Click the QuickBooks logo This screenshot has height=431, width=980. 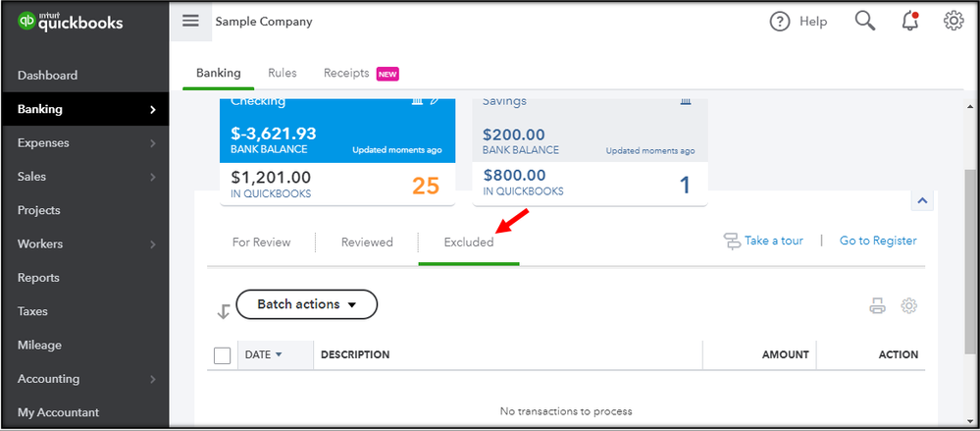click(70, 22)
